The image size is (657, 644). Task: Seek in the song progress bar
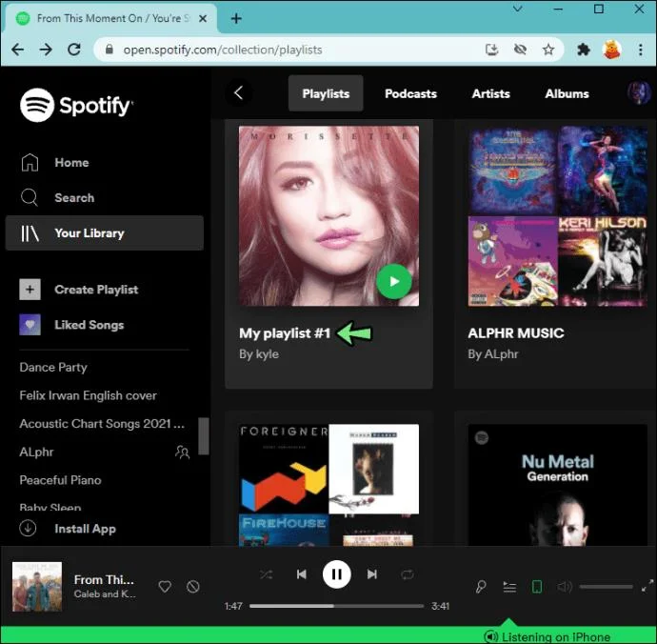click(336, 606)
